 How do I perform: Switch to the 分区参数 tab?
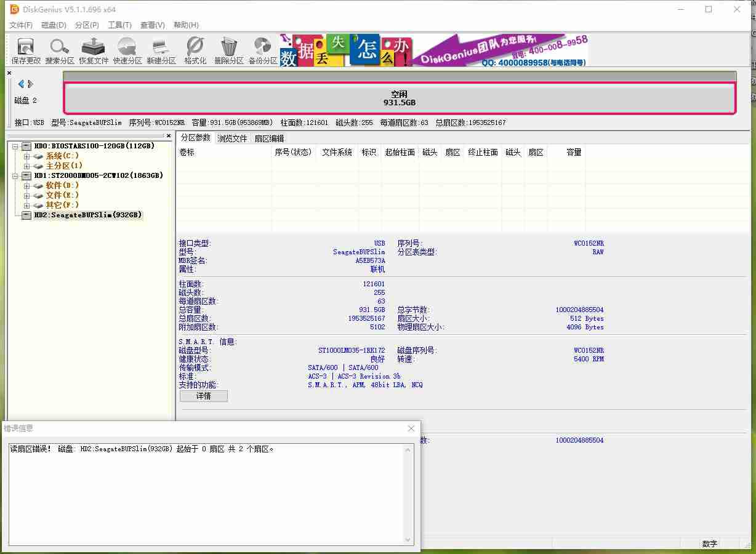pyautogui.click(x=195, y=138)
